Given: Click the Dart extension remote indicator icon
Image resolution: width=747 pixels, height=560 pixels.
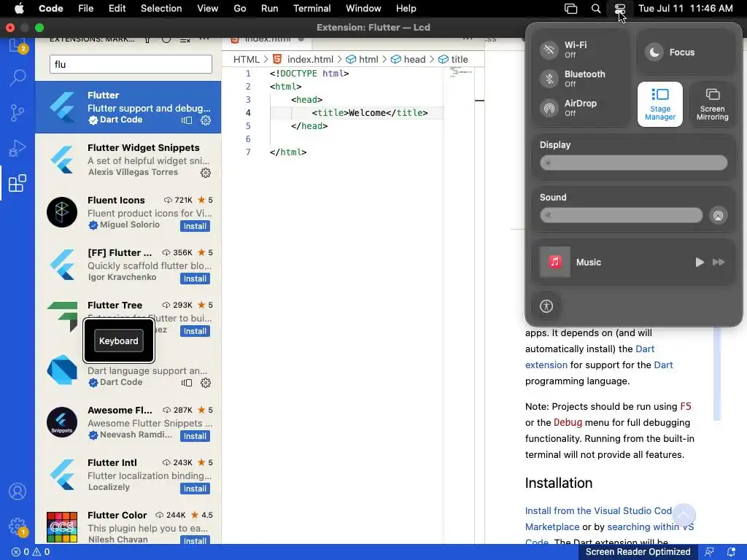Looking at the screenshot, I should pyautogui.click(x=187, y=383).
